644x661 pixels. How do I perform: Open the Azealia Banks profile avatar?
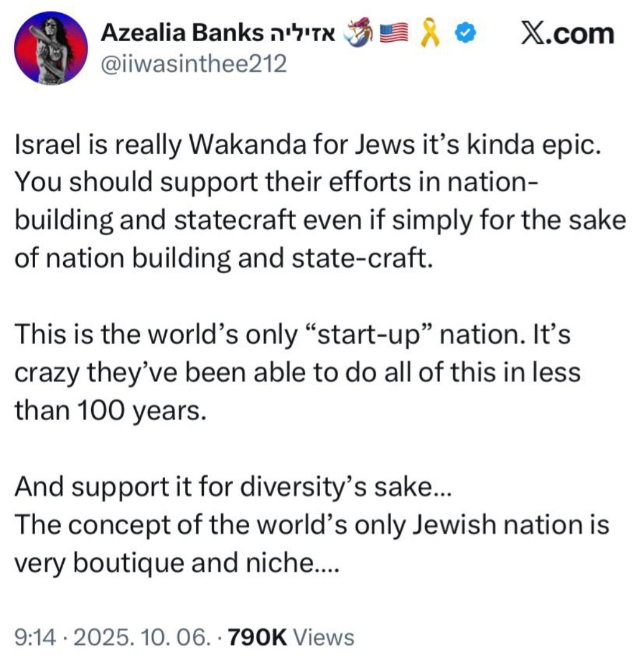pos(51,48)
